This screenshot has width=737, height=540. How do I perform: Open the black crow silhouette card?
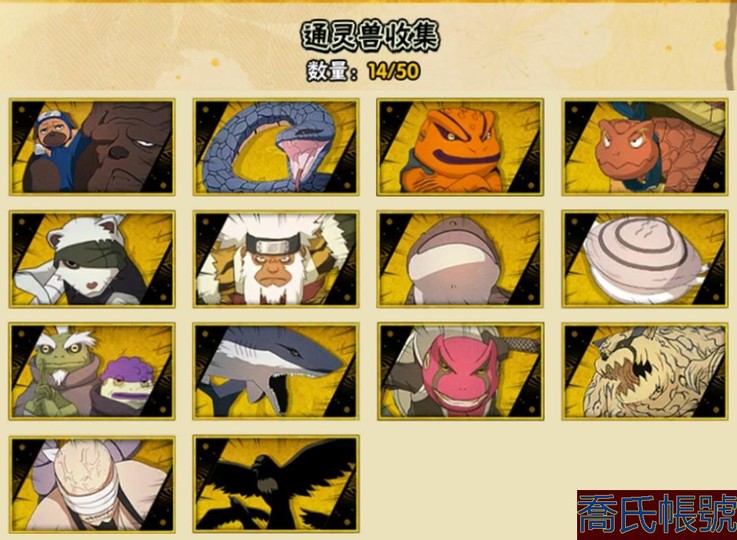click(x=276, y=485)
